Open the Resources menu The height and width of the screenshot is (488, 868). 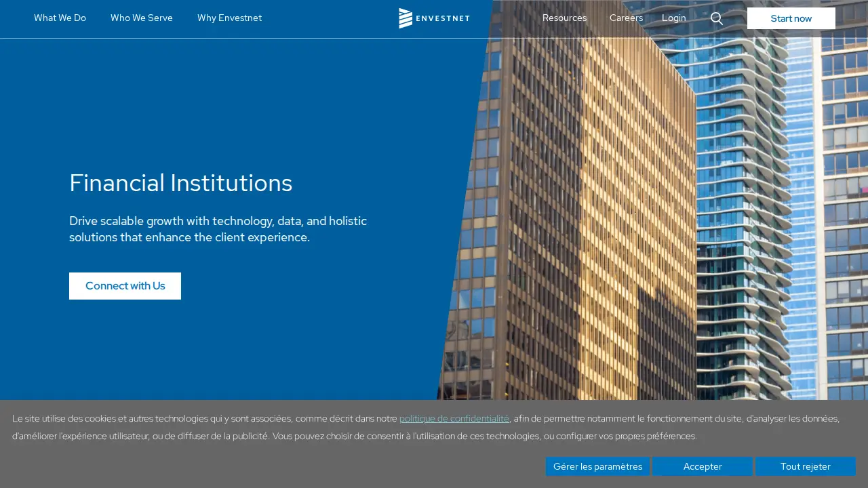[564, 18]
